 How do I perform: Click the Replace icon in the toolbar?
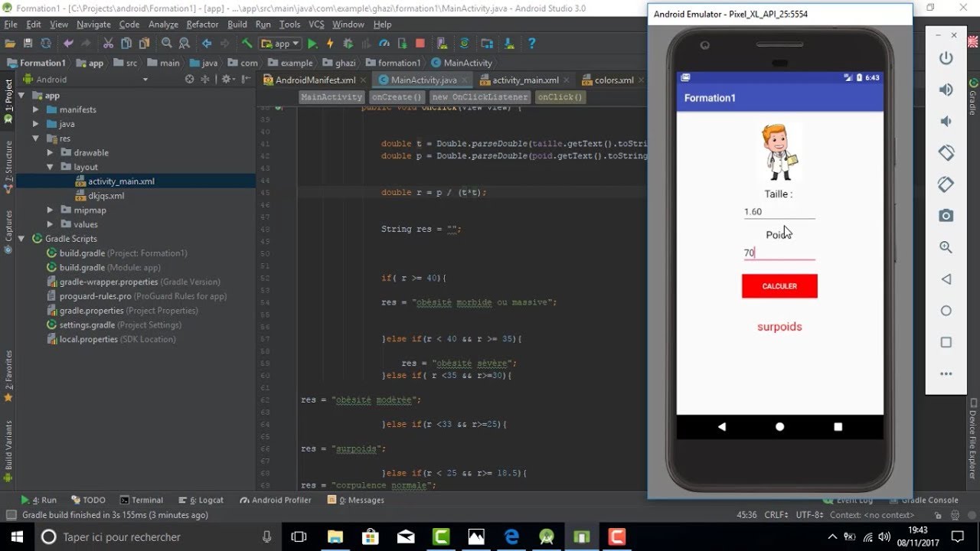click(184, 44)
